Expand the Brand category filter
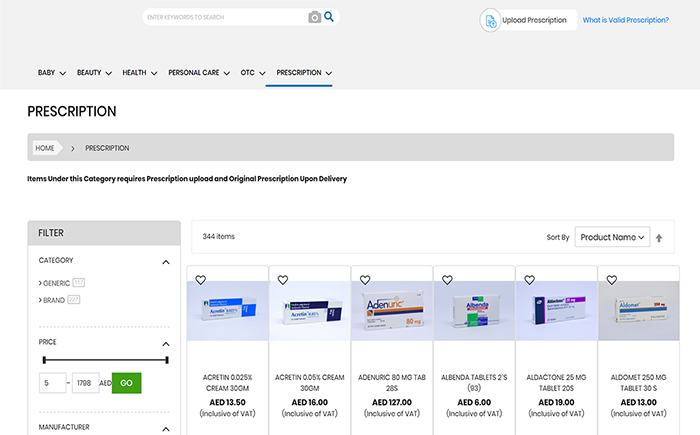 [54, 300]
